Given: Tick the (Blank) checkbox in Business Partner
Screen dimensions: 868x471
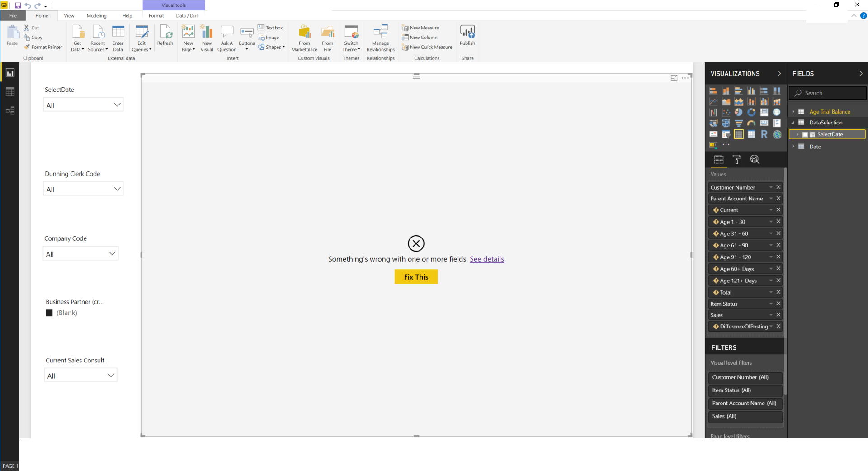Looking at the screenshot, I should click(49, 313).
